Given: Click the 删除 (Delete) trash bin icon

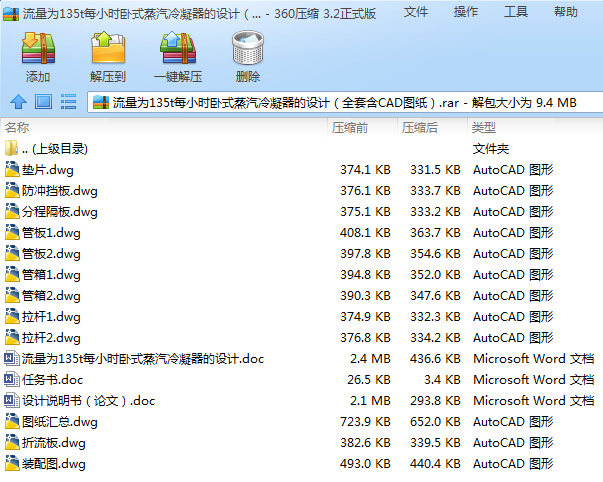Looking at the screenshot, I should point(248,48).
